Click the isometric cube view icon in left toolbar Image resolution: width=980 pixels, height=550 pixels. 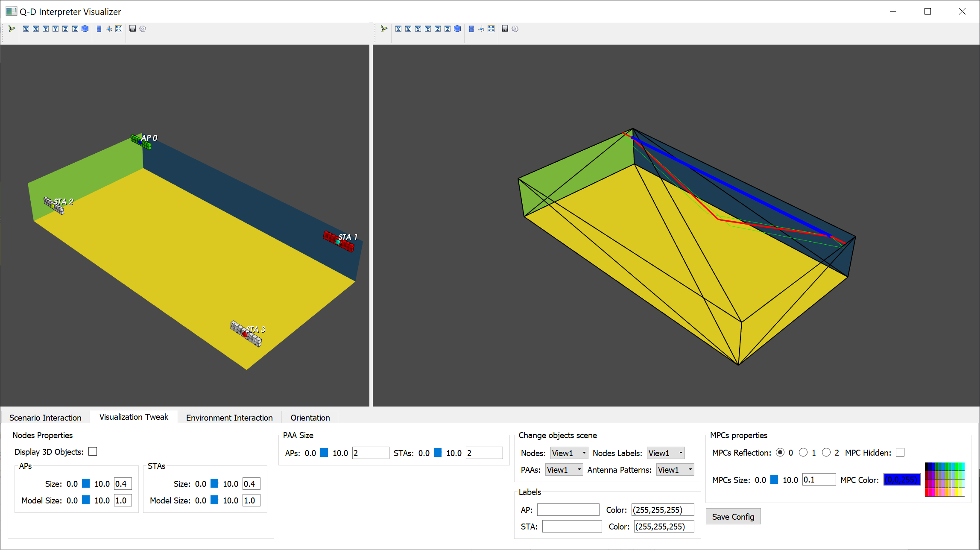coord(85,29)
